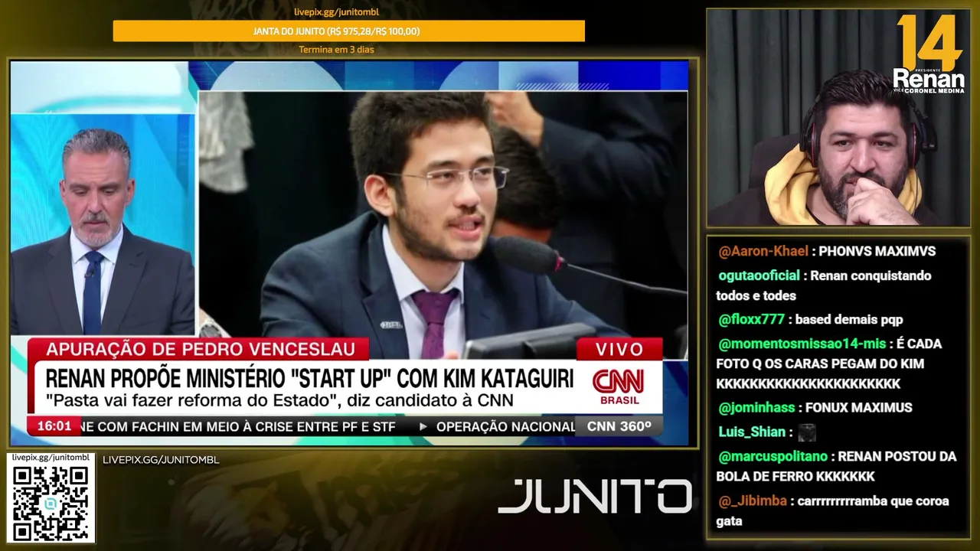Viewport: 980px width, 551px height.
Task: Click the streamer webcam feed
Action: [x=838, y=118]
